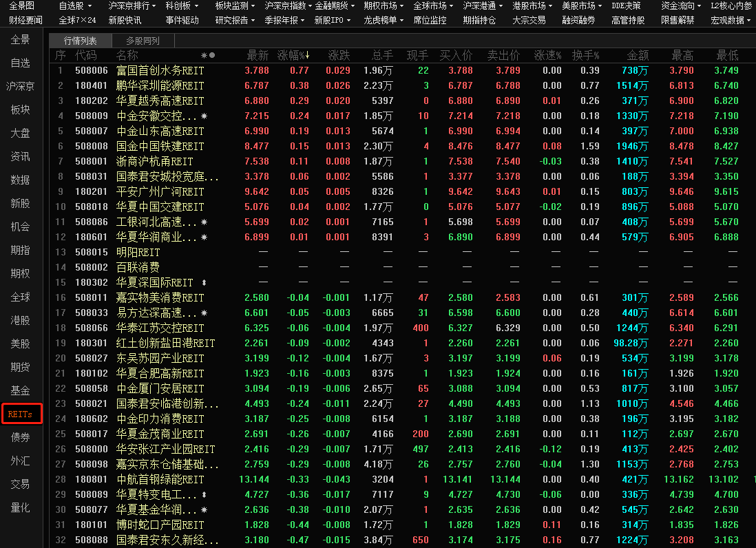756x548 pixels.
Task: Click the star icon in the 名称 header
Action: click(204, 56)
